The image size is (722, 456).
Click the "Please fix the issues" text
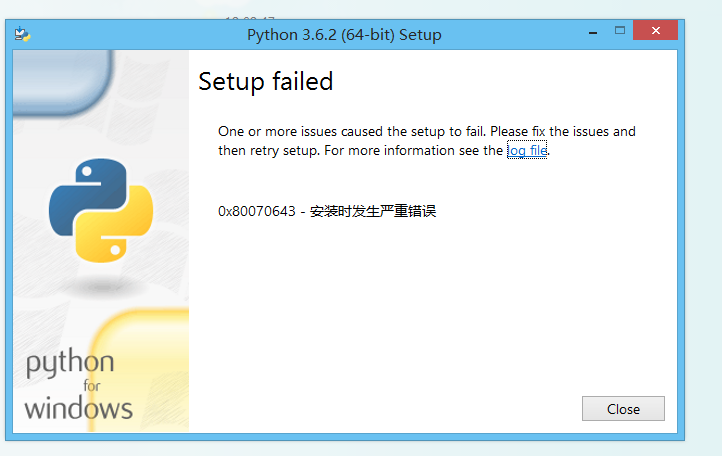point(562,131)
